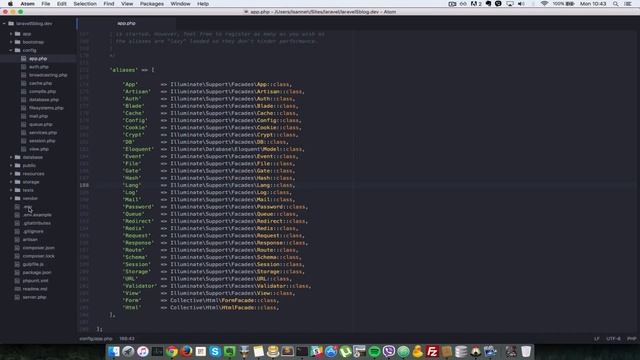Image resolution: width=640 pixels, height=360 pixels.
Task: Open the File menu
Action: pos(46,4)
